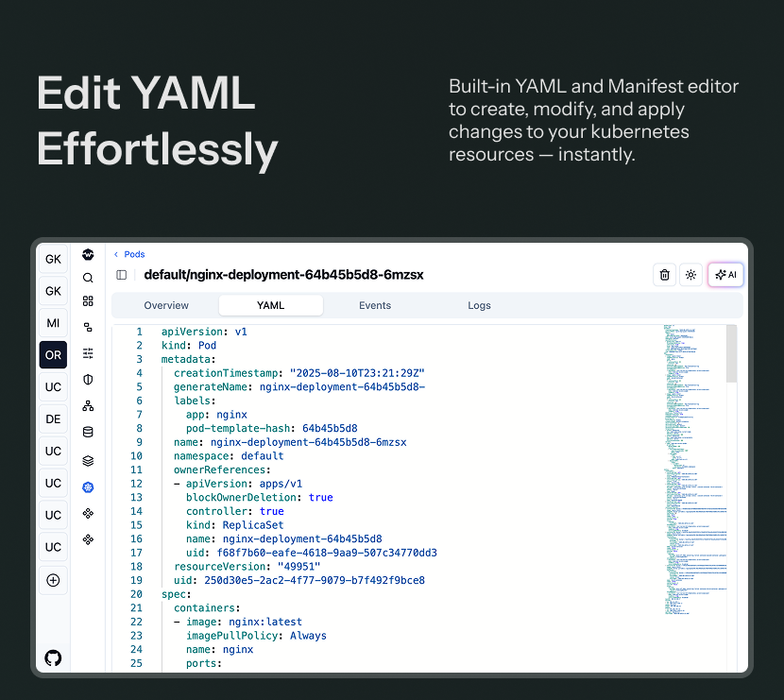Image resolution: width=784 pixels, height=700 pixels.
Task: Open the workloads icon with two small squares
Action: click(88, 327)
